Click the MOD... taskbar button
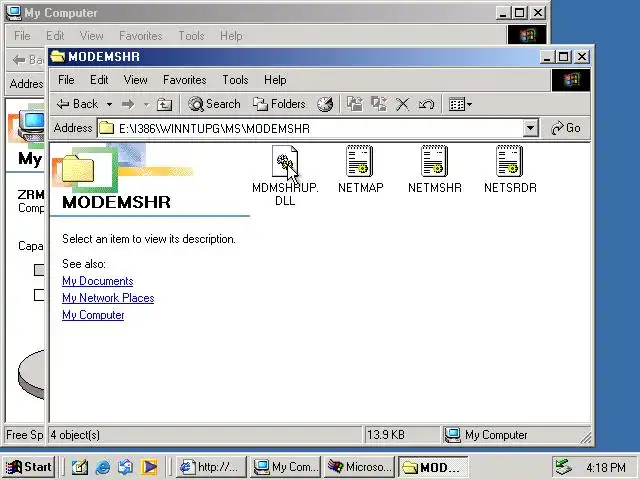The height and width of the screenshot is (480, 640). tap(433, 467)
